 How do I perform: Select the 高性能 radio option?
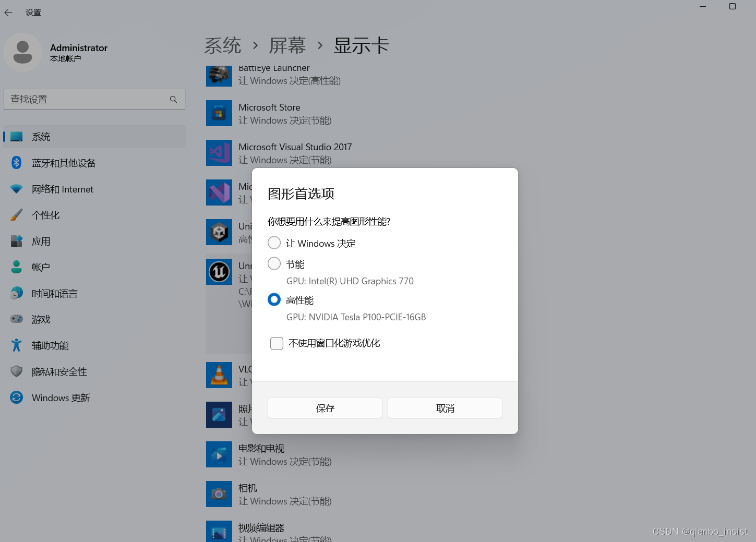[x=274, y=300]
